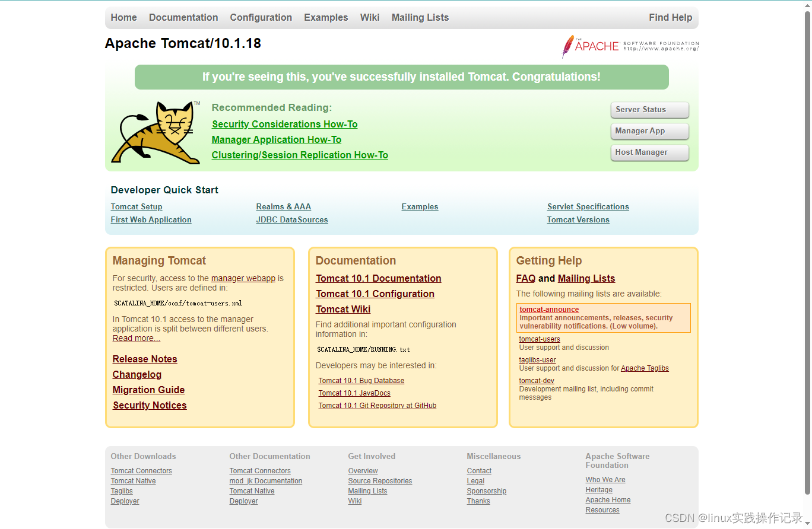
Task: Open Who We Are link
Action: [605, 480]
